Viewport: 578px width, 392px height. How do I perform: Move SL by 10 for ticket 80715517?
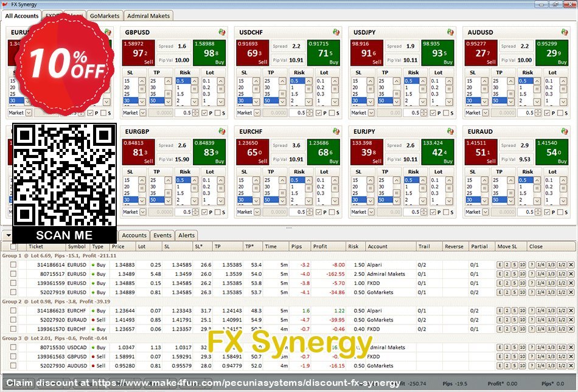[523, 274]
